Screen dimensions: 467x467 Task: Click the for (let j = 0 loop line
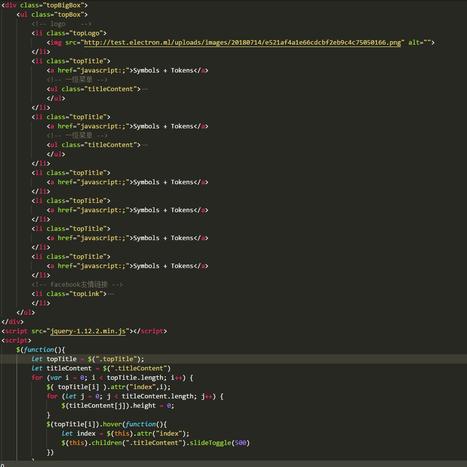pyautogui.click(x=135, y=396)
